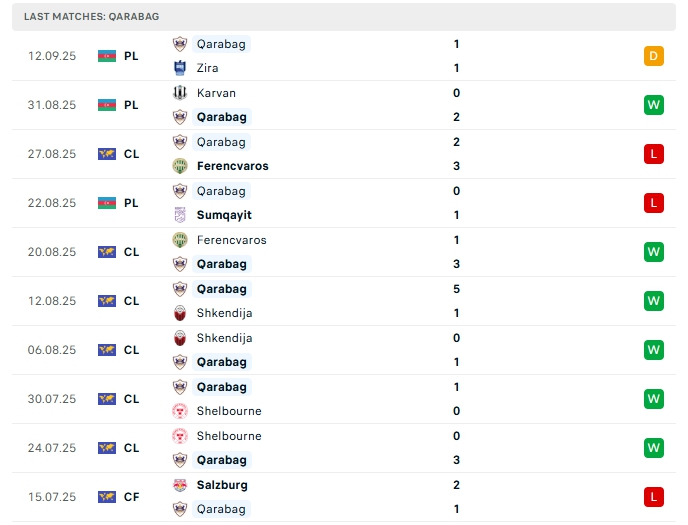This screenshot has height=525, width=688.
Task: Click the Zira club crest icon
Action: [x=180, y=68]
